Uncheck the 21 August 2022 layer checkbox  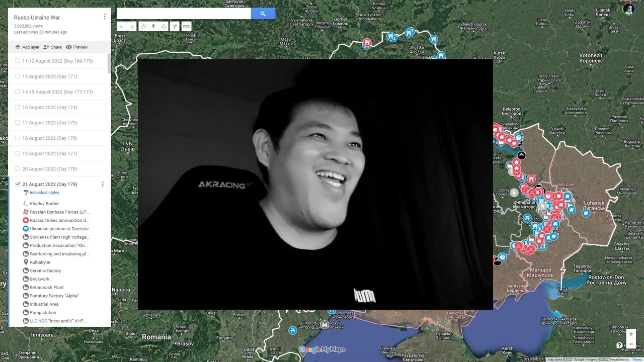pyautogui.click(x=18, y=184)
